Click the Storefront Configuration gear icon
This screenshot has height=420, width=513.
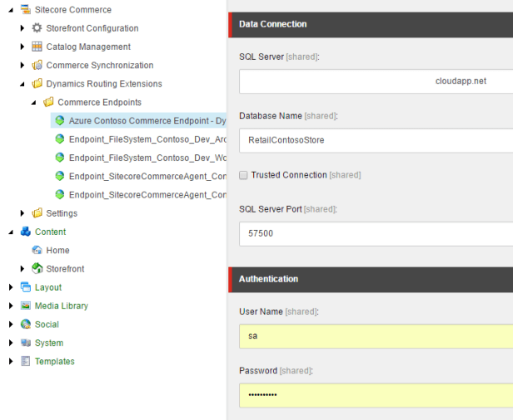[x=37, y=28]
